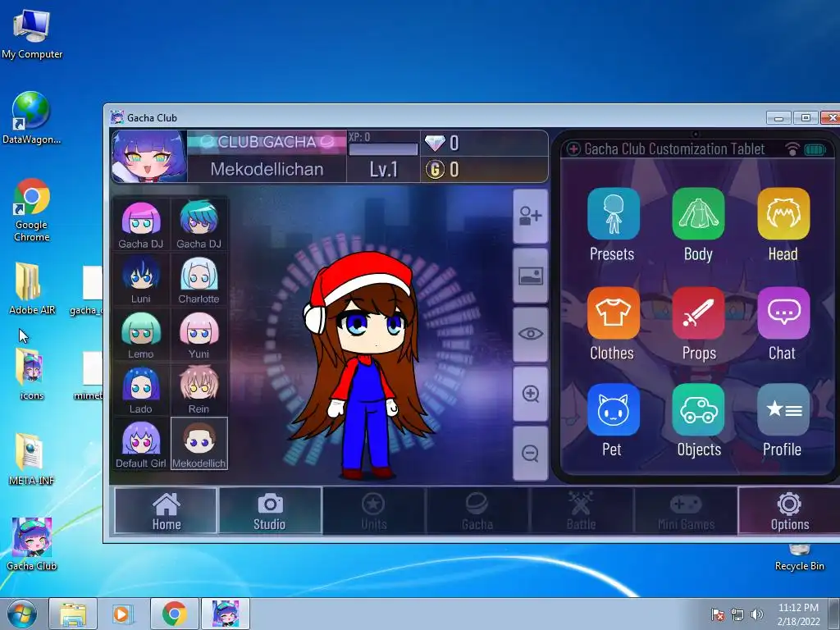Open Windows Media Player from taskbar
Screen dimensions: 840x630
pos(121,614)
